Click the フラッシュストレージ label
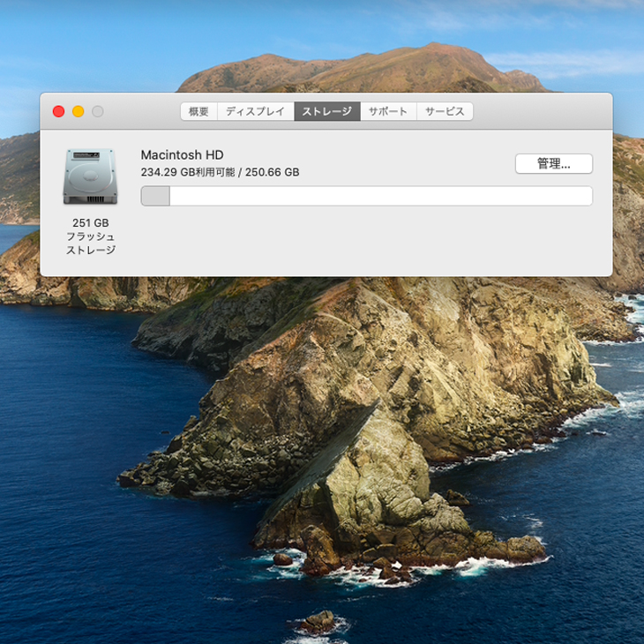This screenshot has height=644, width=644. coord(90,243)
